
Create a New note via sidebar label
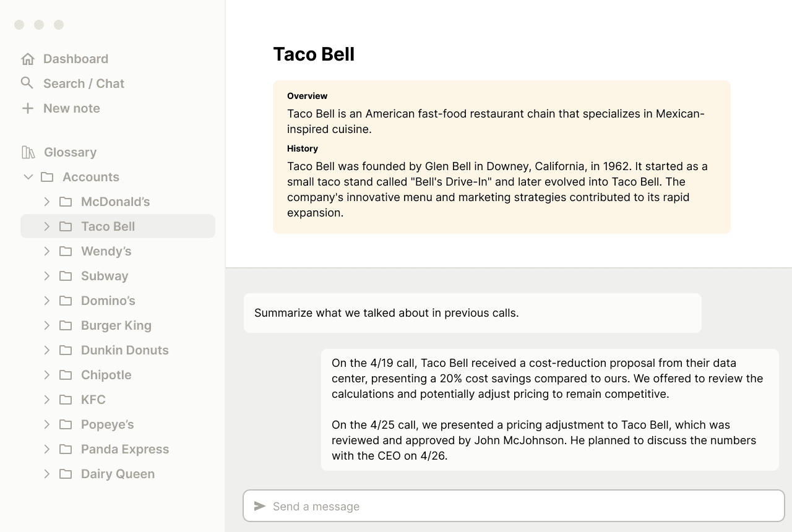coord(72,108)
